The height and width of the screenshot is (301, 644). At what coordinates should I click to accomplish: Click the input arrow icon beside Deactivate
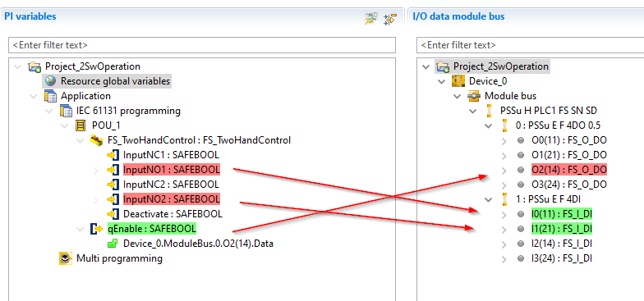click(x=113, y=214)
